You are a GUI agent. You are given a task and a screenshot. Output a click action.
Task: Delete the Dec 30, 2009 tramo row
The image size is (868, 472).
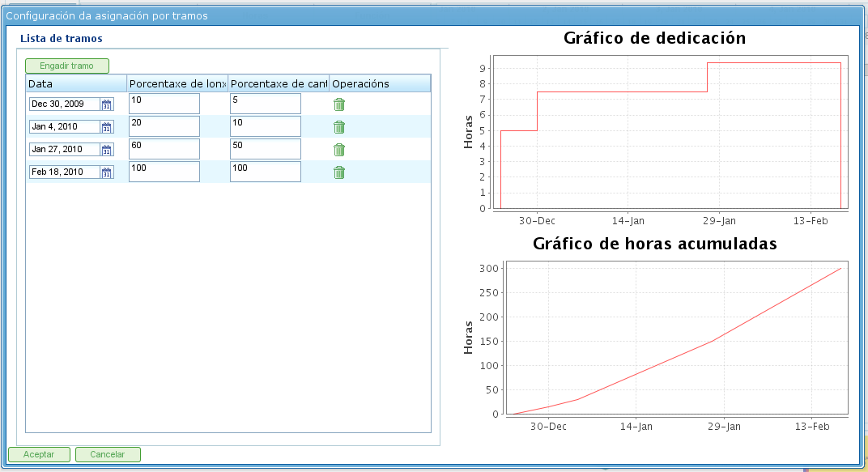pos(339,104)
